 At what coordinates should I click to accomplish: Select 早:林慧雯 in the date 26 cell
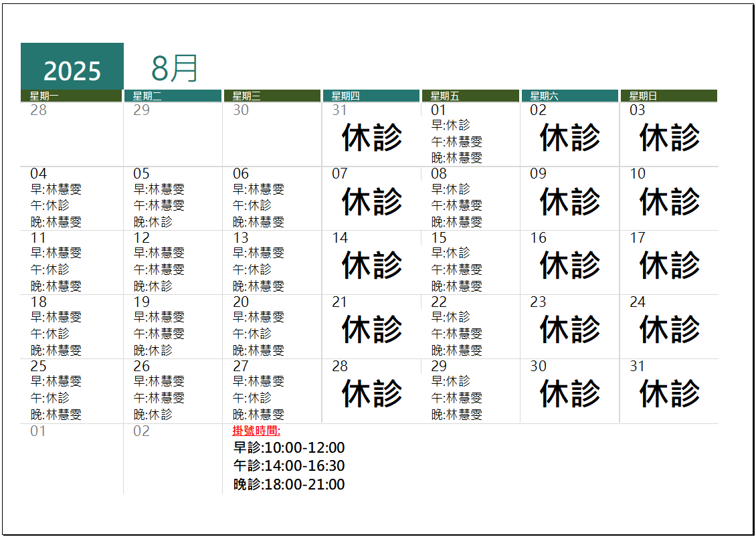click(x=159, y=381)
